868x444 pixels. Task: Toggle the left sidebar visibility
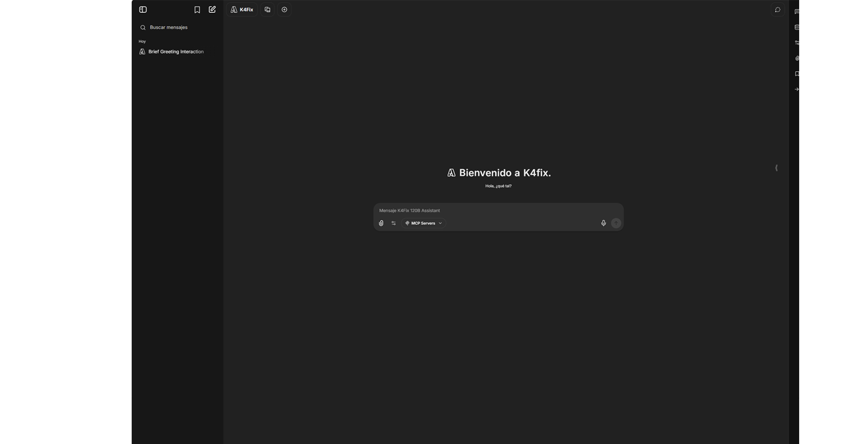tap(143, 9)
